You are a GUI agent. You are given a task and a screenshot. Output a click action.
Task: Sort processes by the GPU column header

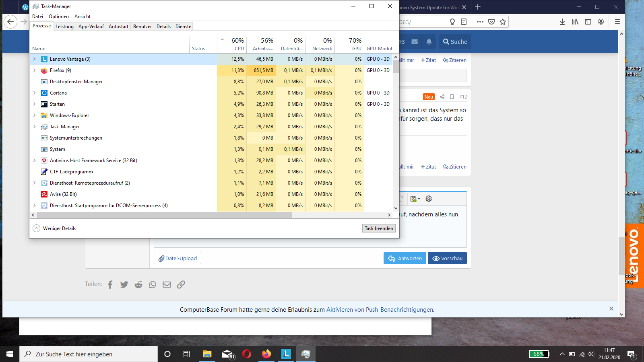point(349,44)
